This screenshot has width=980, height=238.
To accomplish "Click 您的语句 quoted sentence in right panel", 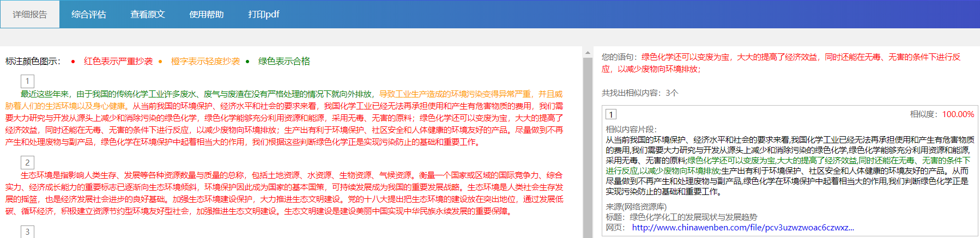I will point(801,57).
